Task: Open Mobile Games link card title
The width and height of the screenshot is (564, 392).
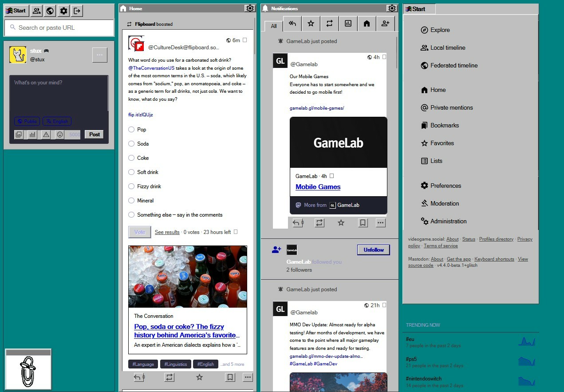Action: (x=318, y=187)
